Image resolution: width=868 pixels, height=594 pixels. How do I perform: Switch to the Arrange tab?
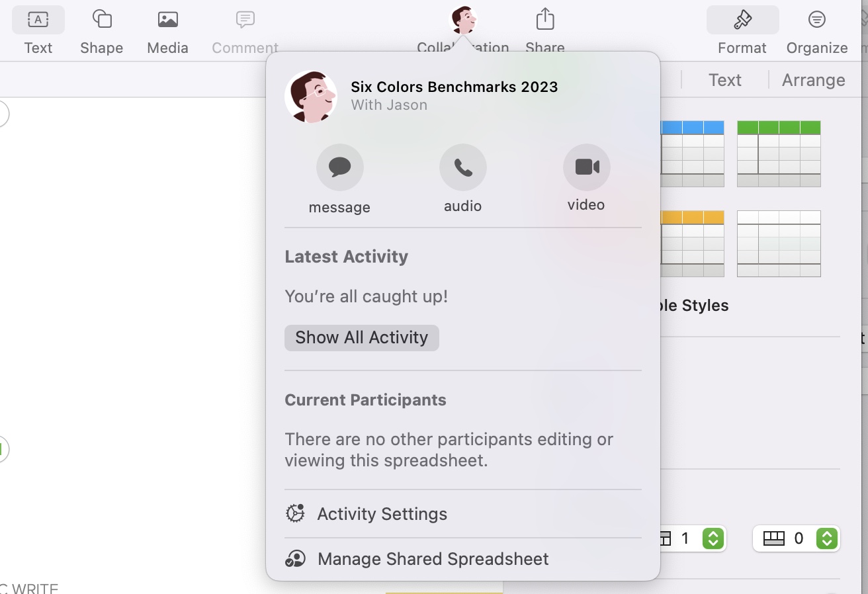click(813, 80)
